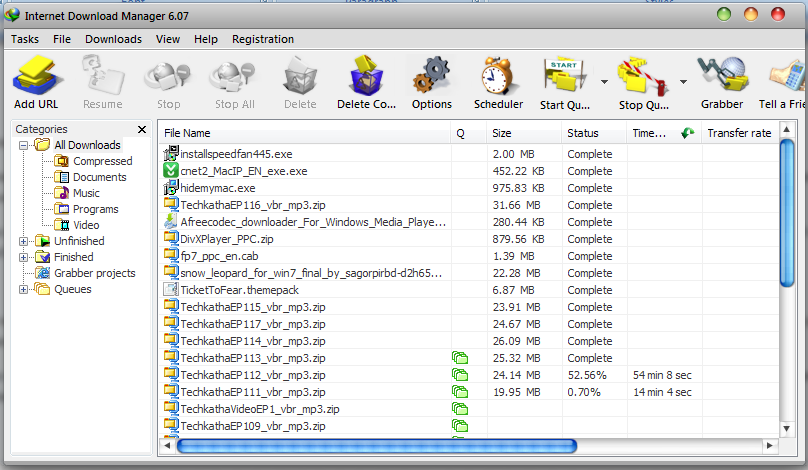Click the green arrow icon in the Time column header
808x470 pixels.
click(x=687, y=133)
